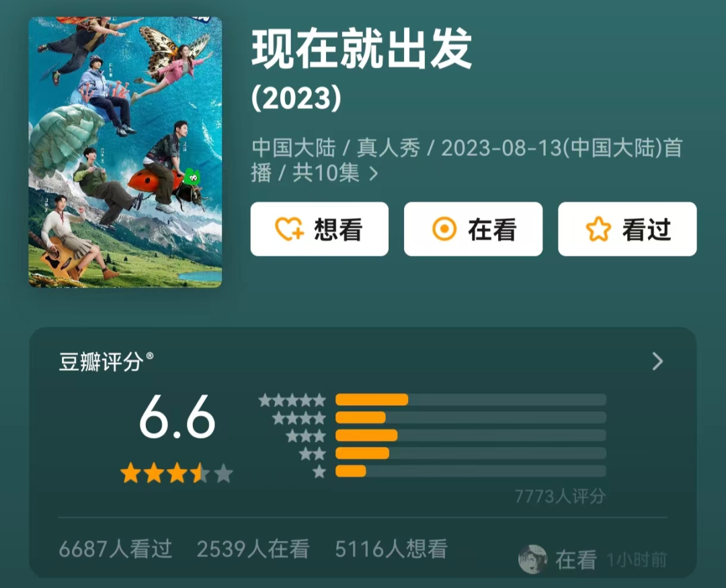
Task: Open 2539人在看 list
Action: point(253,549)
